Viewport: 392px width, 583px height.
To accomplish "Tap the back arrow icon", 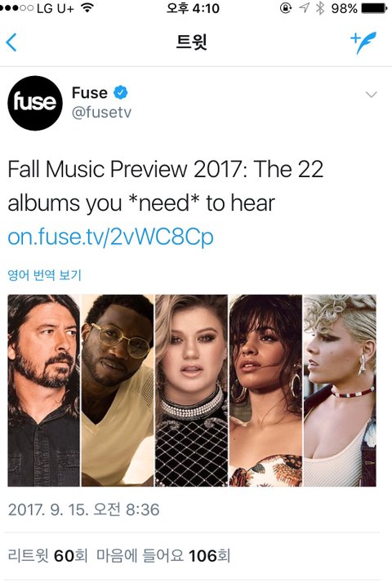I will click(11, 42).
